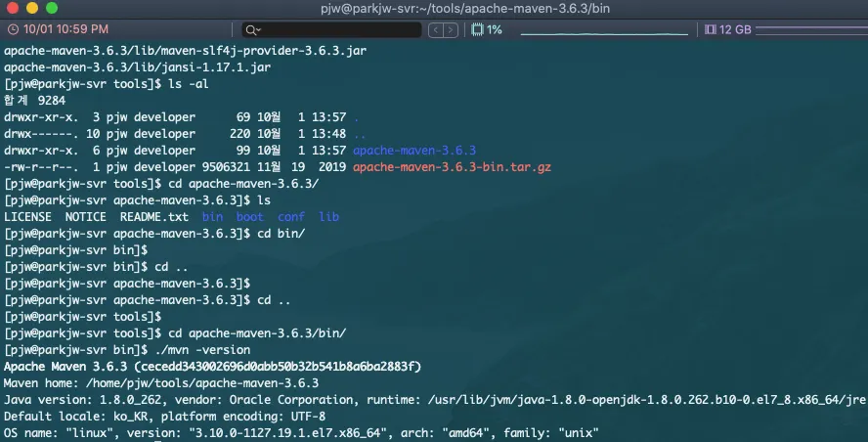Click blue 'boot' directory in ls output
Viewport: 868px width, 442px height.
tap(250, 216)
